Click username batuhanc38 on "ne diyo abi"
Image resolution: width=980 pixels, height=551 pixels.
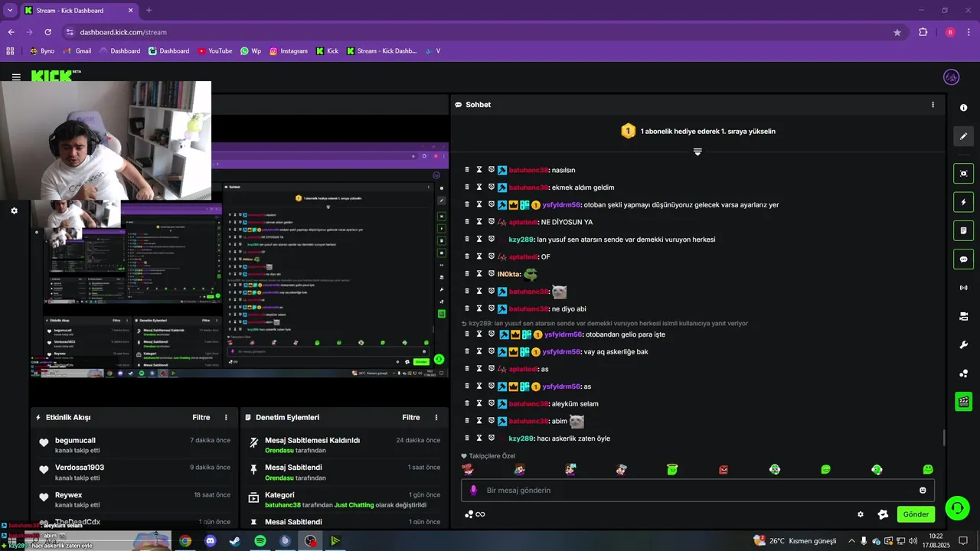[528, 309]
